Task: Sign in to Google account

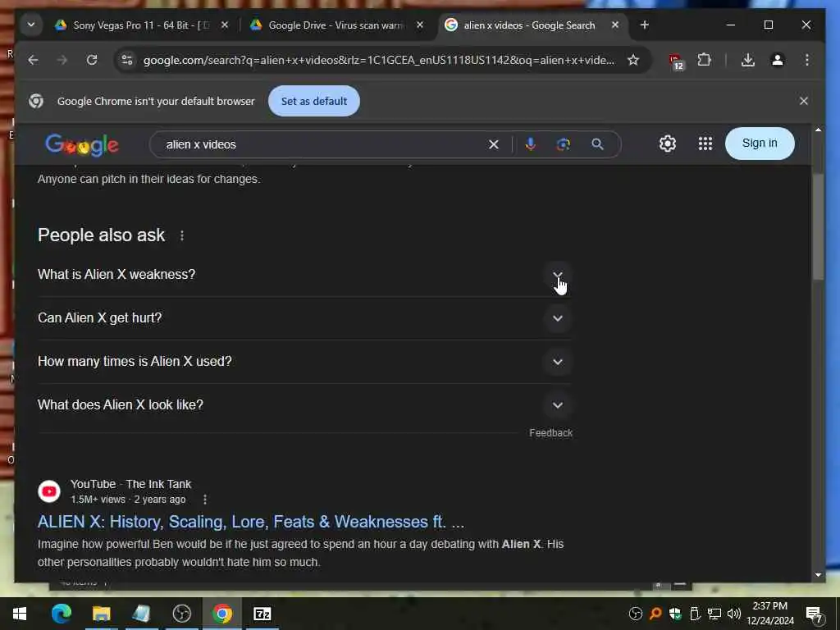Action: (760, 143)
